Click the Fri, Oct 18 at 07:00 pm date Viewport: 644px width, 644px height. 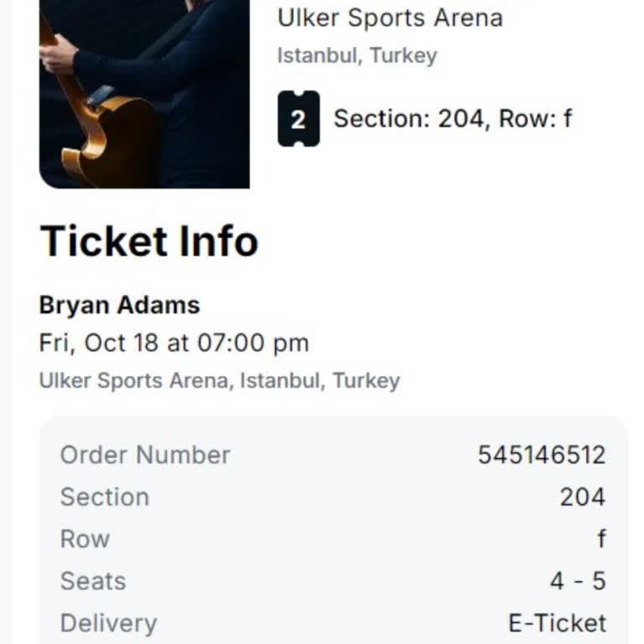point(174,342)
